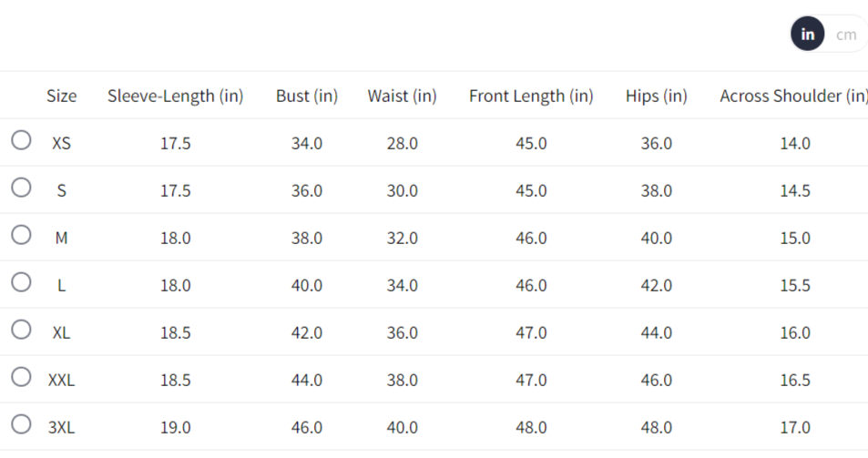The image size is (868, 458).
Task: Click the Size column header
Action: tap(62, 96)
